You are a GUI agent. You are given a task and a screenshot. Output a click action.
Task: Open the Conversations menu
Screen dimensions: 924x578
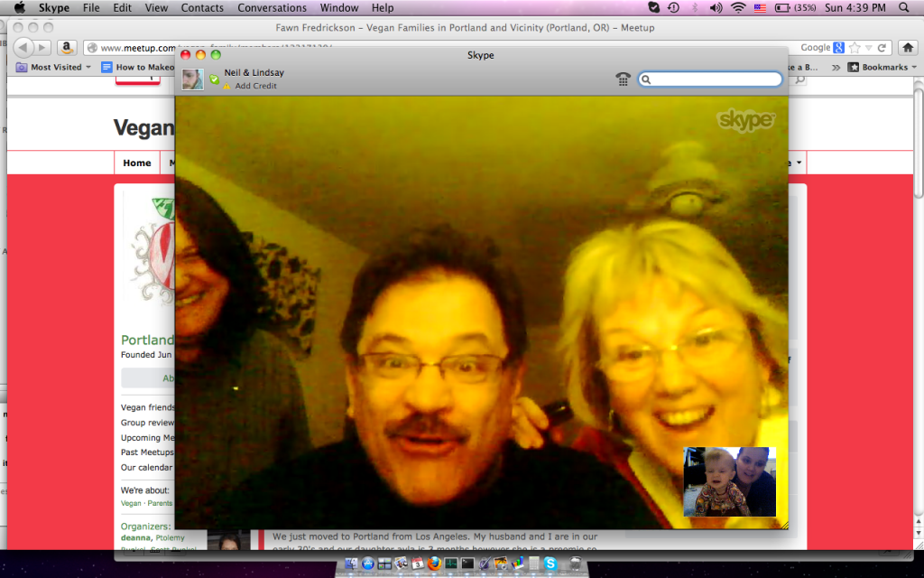tap(272, 7)
